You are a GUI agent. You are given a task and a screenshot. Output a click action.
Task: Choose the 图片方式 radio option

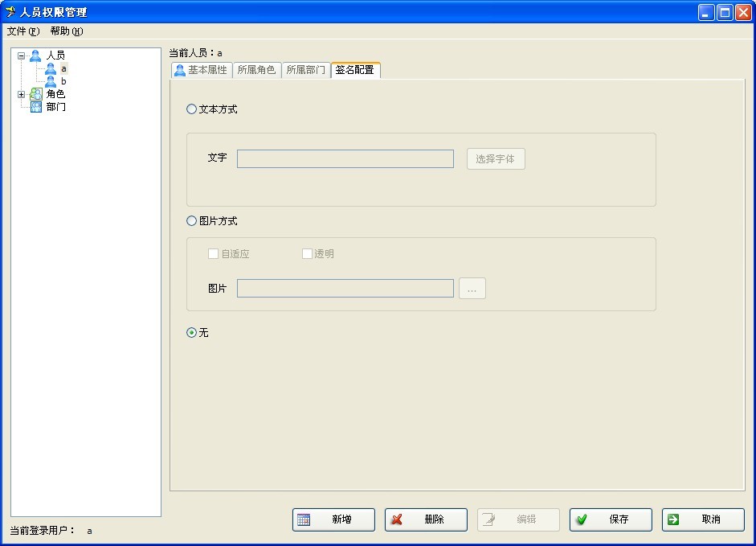click(x=192, y=221)
